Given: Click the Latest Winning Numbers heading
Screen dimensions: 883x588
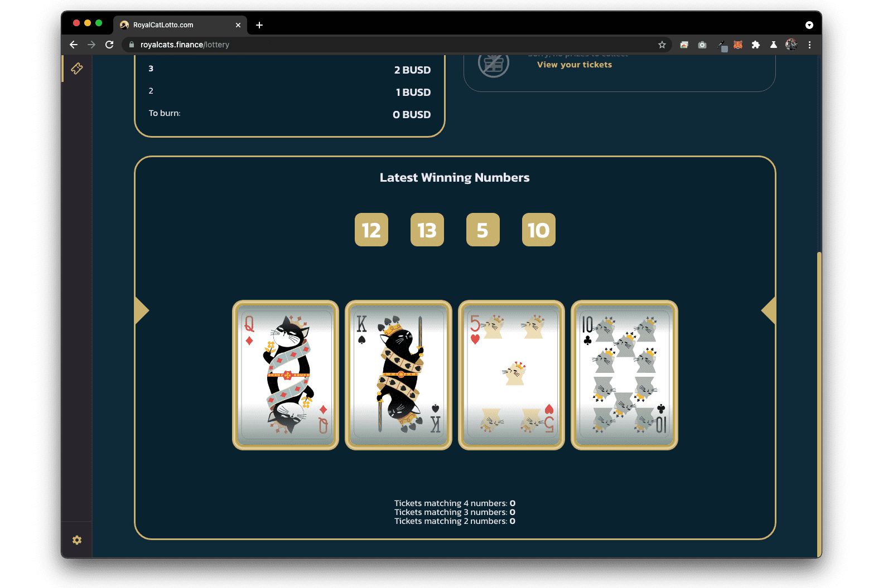Looking at the screenshot, I should coord(455,178).
